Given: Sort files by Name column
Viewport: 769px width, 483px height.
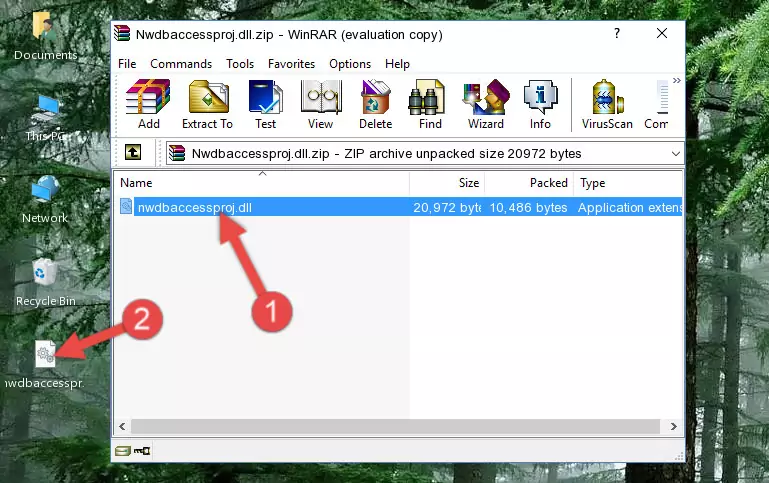Looking at the screenshot, I should 262,182.
